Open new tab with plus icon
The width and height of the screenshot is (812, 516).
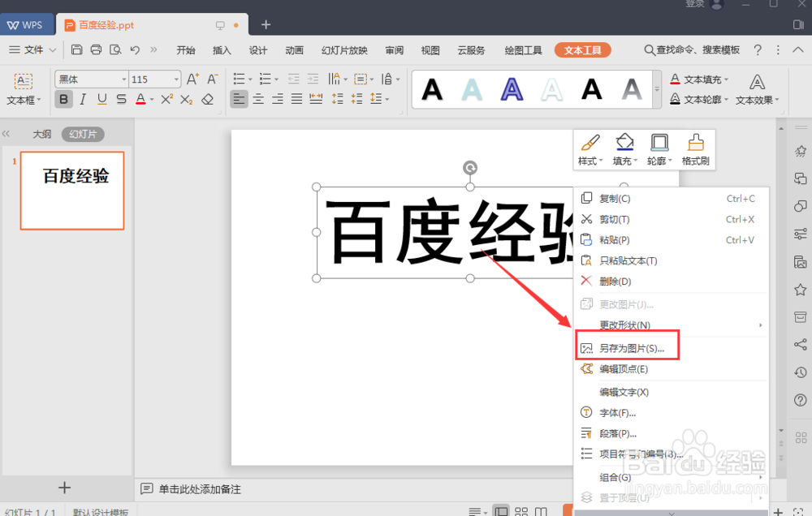266,25
